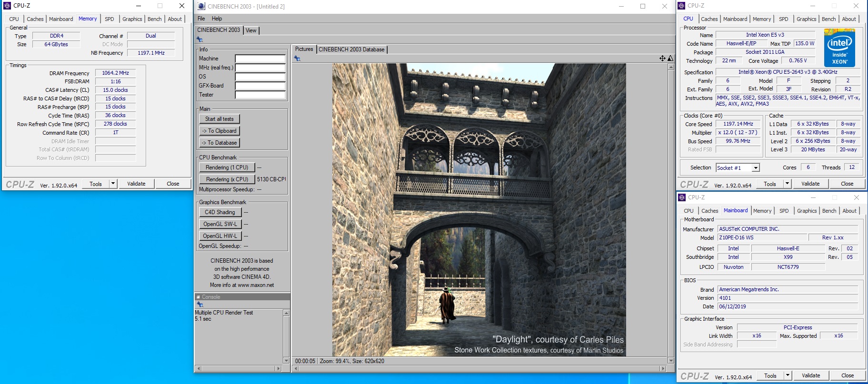This screenshot has height=384, width=868.
Task: Click the CPU-Z icon in the processor window title bar
Action: 682,6
